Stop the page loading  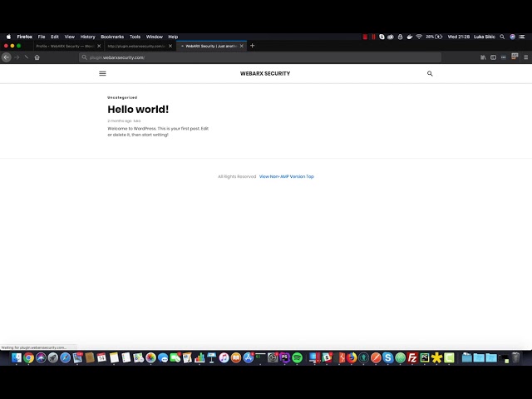tap(27, 57)
